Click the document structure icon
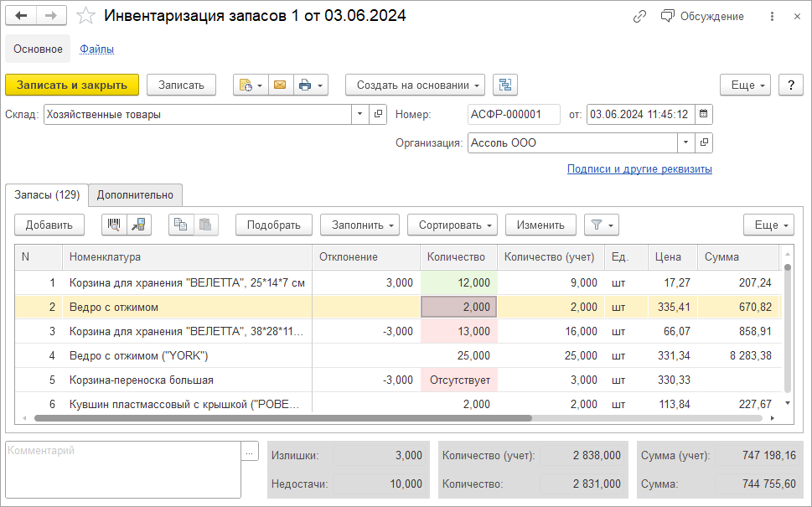This screenshot has height=507, width=812. (505, 85)
